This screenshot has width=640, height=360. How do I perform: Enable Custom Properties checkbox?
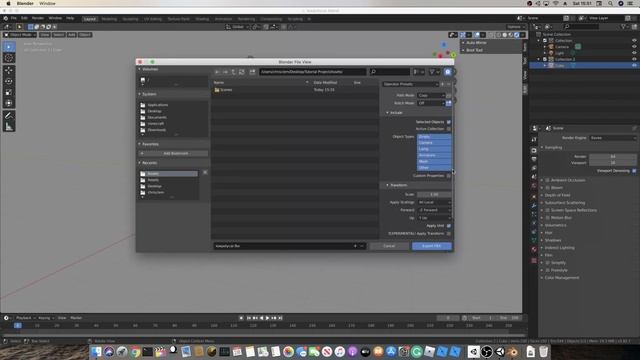[x=449, y=176]
